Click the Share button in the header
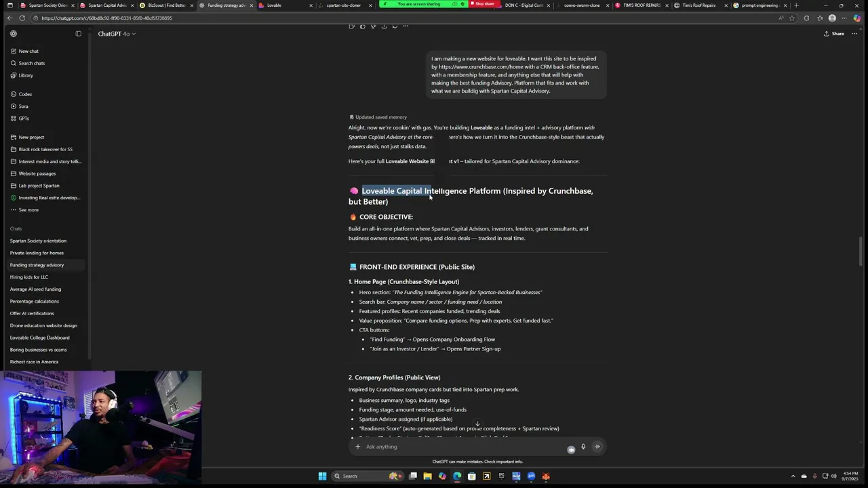 click(x=834, y=33)
